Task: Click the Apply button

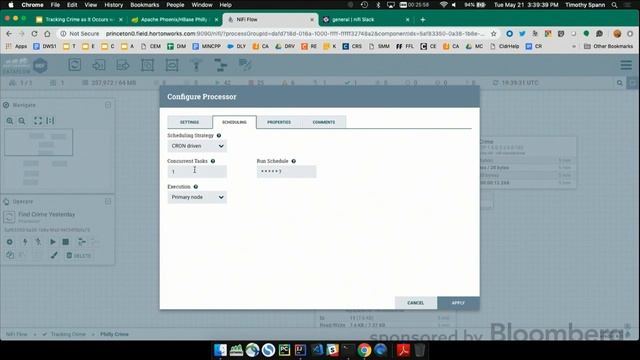Action: click(458, 303)
